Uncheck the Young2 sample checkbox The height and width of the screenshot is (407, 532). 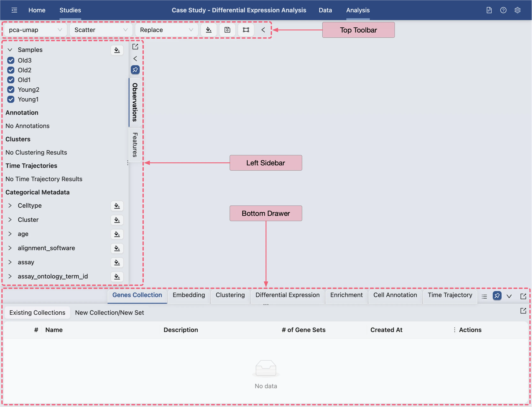click(x=11, y=90)
